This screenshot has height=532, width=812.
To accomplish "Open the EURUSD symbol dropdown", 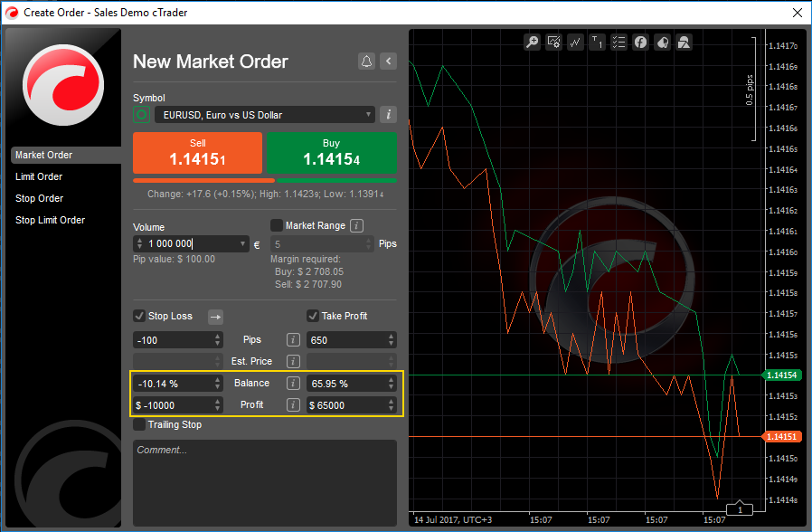I will 264,115.
